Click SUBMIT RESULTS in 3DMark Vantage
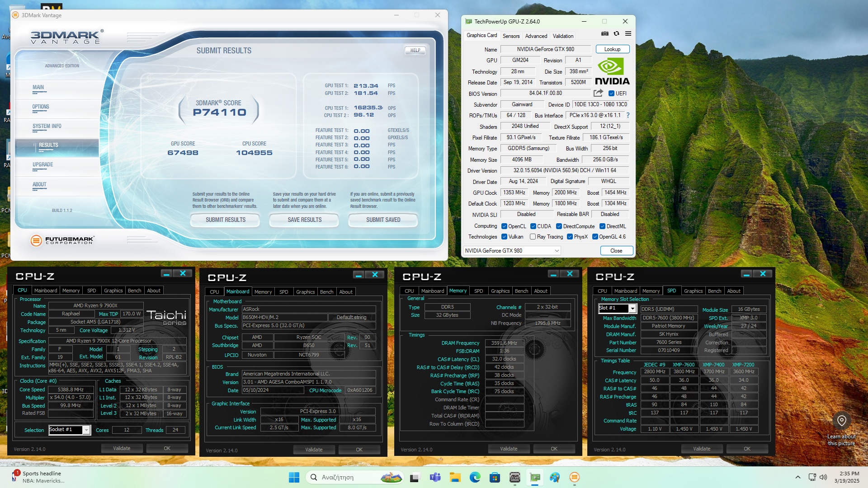Screen dimensions: 868x488 (225, 220)
